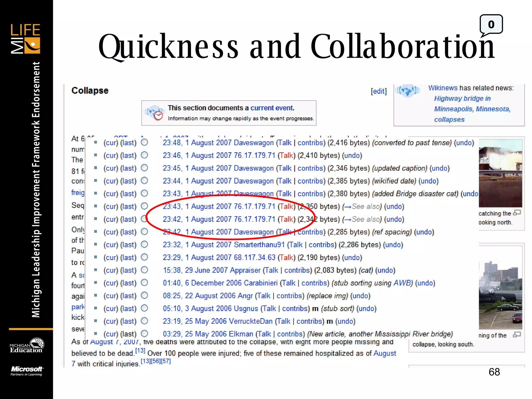Click the 'Collapse' section heading
This screenshot has width=532, height=399.
90,90
